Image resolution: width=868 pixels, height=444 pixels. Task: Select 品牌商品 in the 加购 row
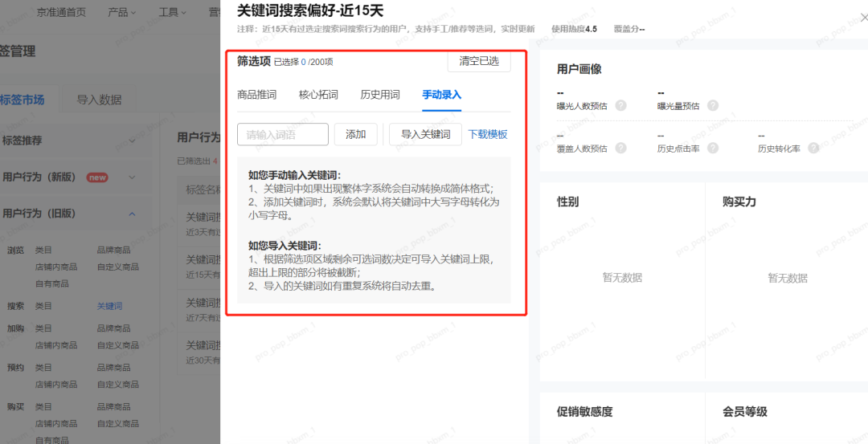(x=114, y=328)
